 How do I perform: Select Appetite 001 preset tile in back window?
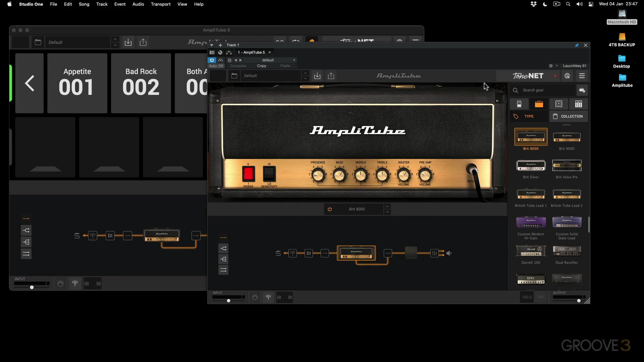pyautogui.click(x=77, y=83)
